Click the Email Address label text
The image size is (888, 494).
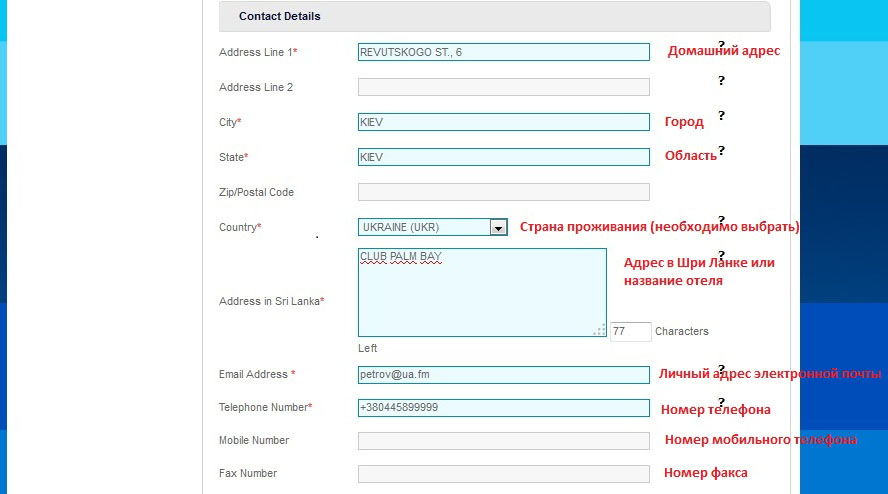pyautogui.click(x=254, y=375)
